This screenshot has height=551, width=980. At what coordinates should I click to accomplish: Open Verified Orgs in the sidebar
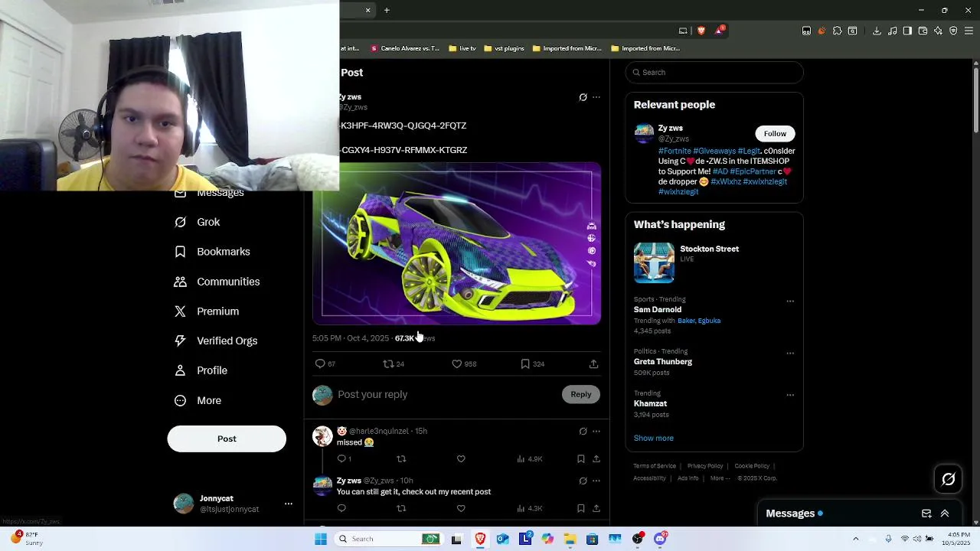tap(216, 341)
